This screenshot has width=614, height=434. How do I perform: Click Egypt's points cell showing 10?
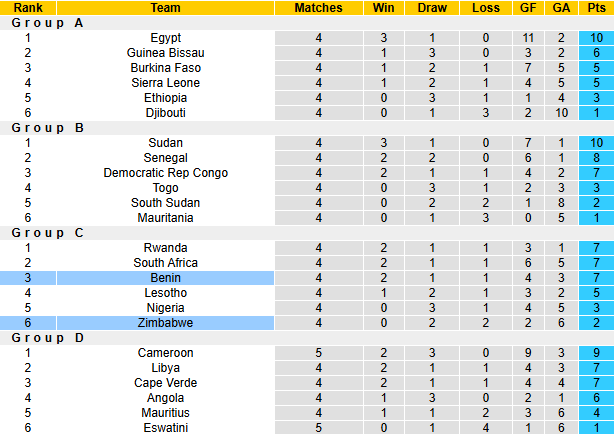[595, 38]
